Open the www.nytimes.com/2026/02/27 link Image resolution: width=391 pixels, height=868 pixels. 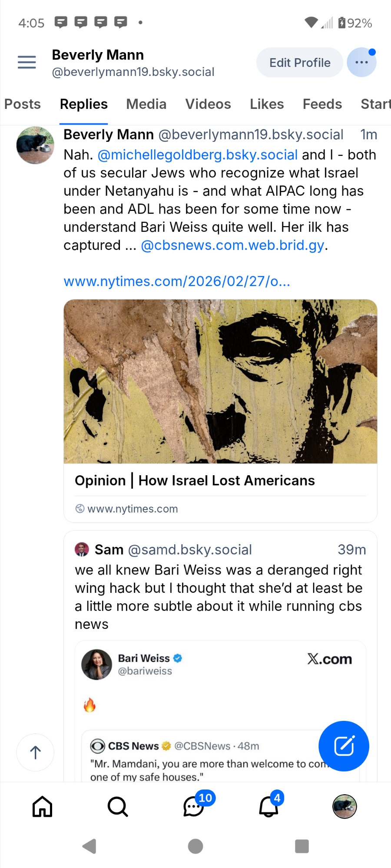point(177,281)
